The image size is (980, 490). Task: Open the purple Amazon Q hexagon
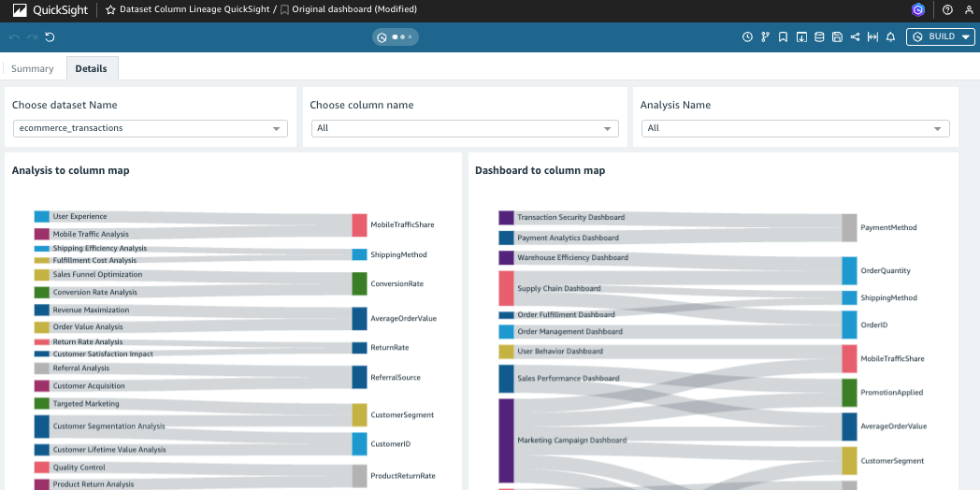tap(918, 9)
